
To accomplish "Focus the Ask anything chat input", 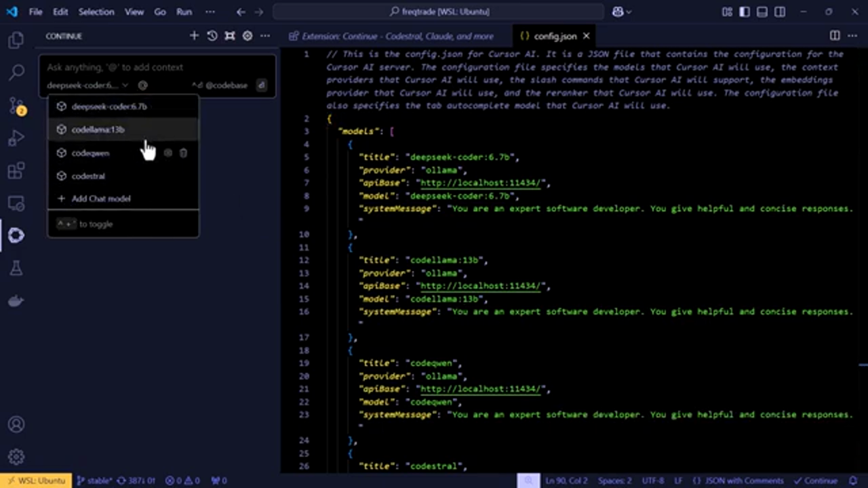I will (157, 68).
